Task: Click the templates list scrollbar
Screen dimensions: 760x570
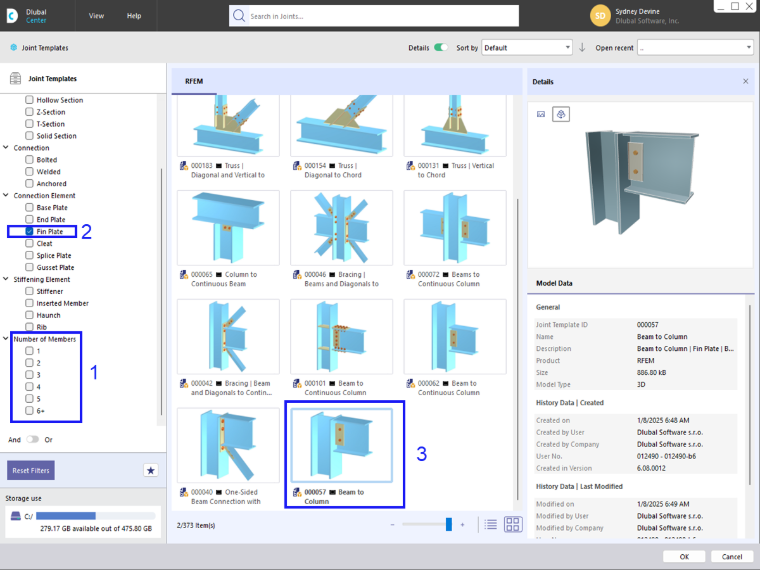Action: tap(518, 349)
